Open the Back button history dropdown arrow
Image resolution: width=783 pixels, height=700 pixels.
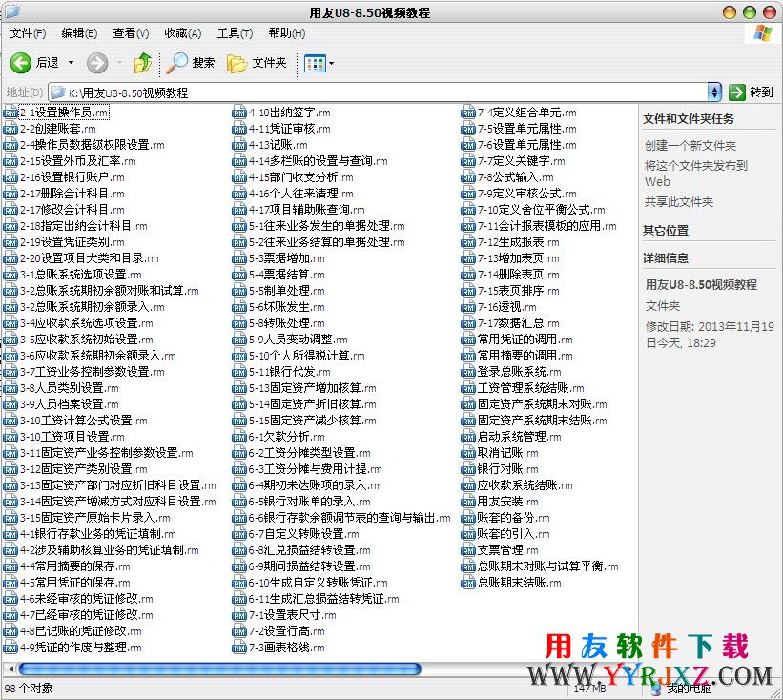coord(71,63)
